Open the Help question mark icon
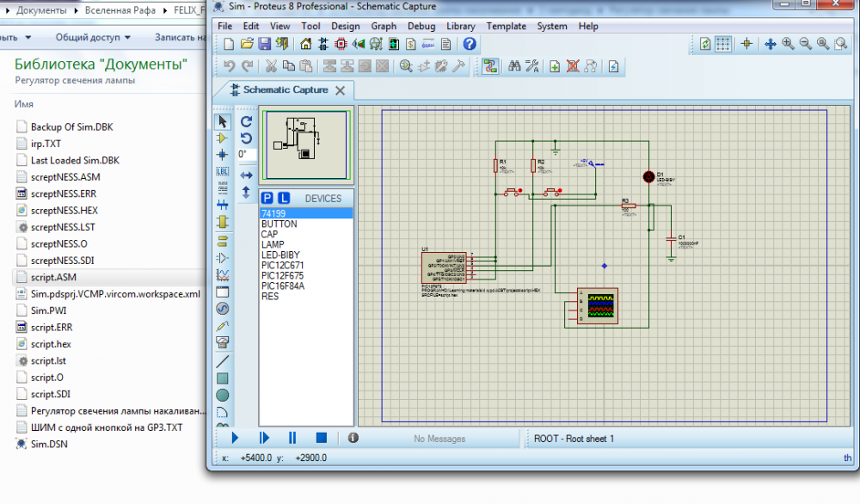Screen dimensions: 860x504 coord(469,44)
